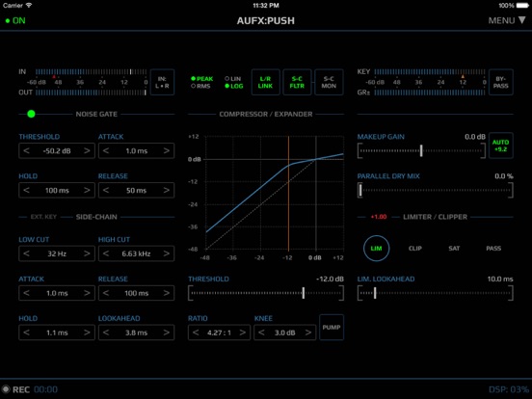Decrease side-chain Hold 1.1 ms

(26, 332)
